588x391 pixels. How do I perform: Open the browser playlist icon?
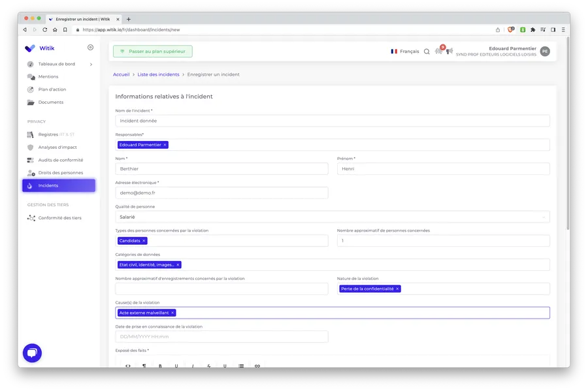543,29
